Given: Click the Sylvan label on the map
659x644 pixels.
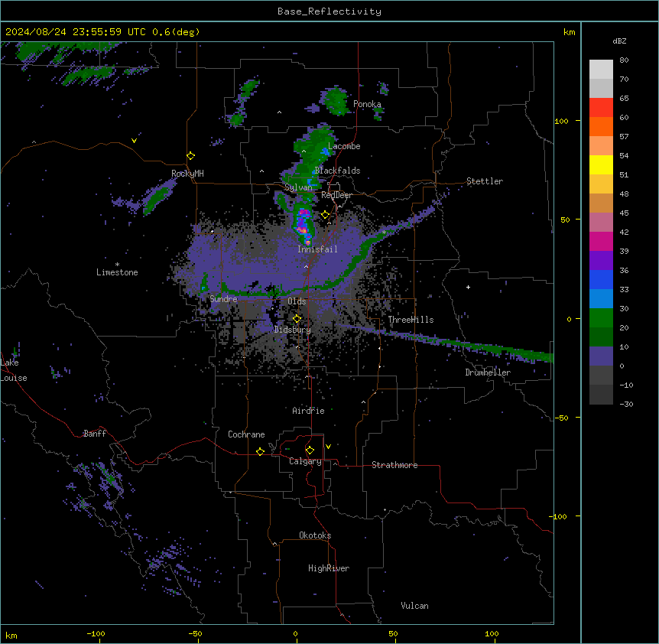Looking at the screenshot, I should 298,187.
